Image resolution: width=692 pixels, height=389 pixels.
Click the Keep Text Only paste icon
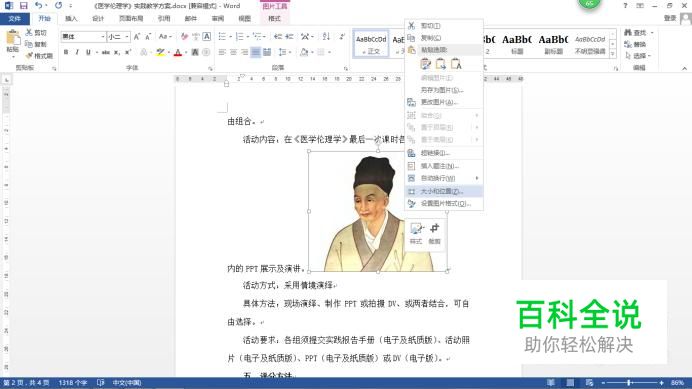tap(456, 64)
